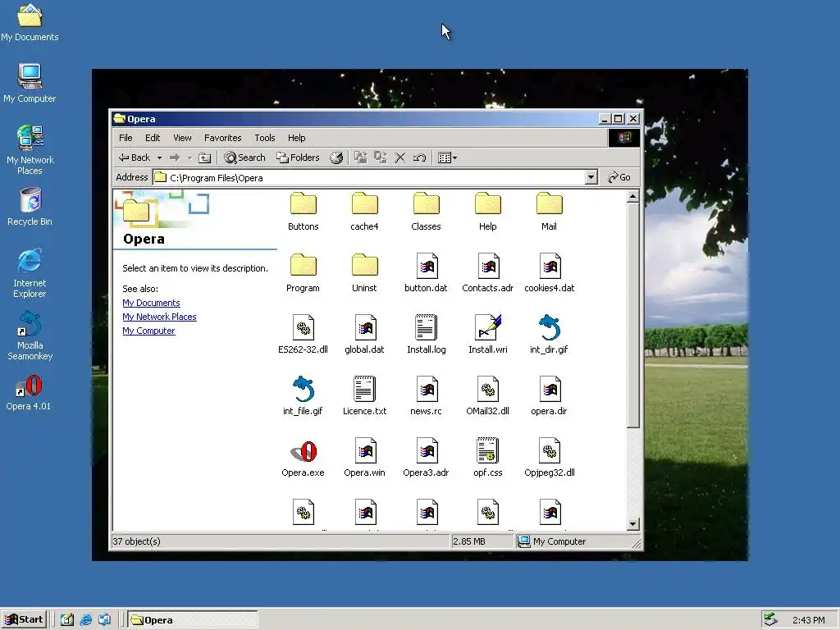The height and width of the screenshot is (630, 840).
Task: Open the View menu
Action: [x=182, y=138]
